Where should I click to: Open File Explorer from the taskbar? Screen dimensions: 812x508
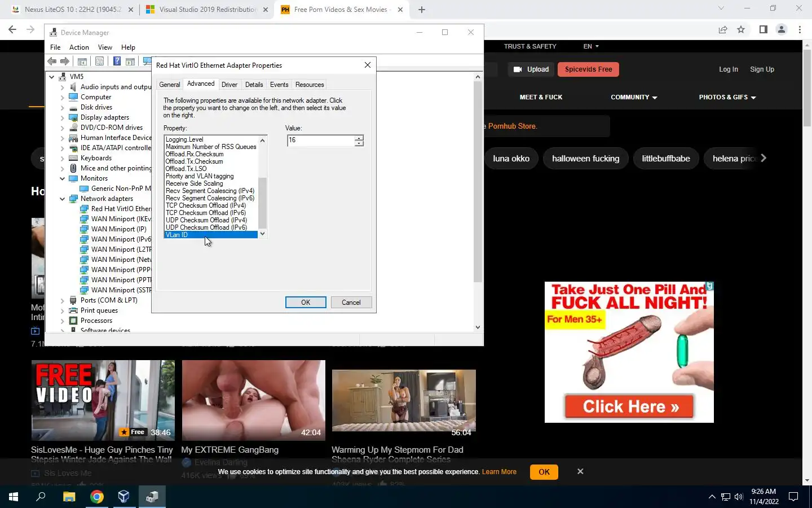click(x=69, y=497)
